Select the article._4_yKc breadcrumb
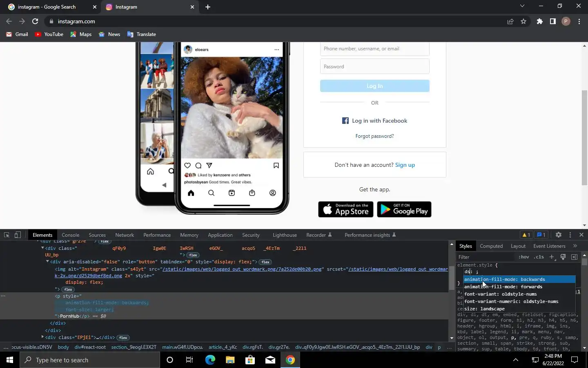 coord(223,347)
